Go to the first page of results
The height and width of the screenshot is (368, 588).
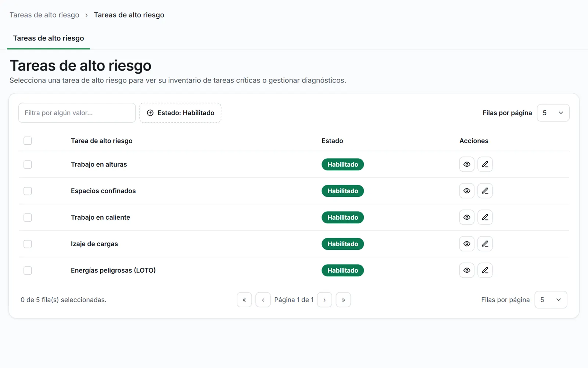coord(244,300)
